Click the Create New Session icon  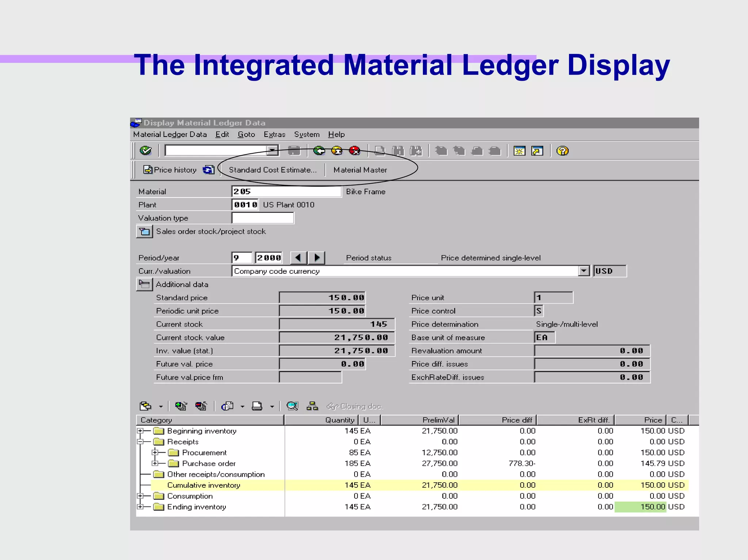519,150
